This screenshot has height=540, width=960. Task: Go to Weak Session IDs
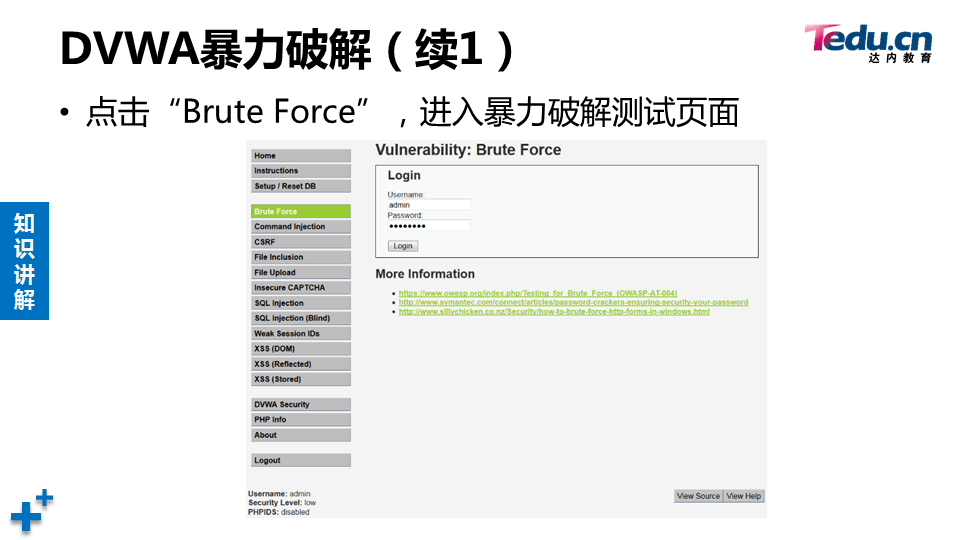(301, 334)
